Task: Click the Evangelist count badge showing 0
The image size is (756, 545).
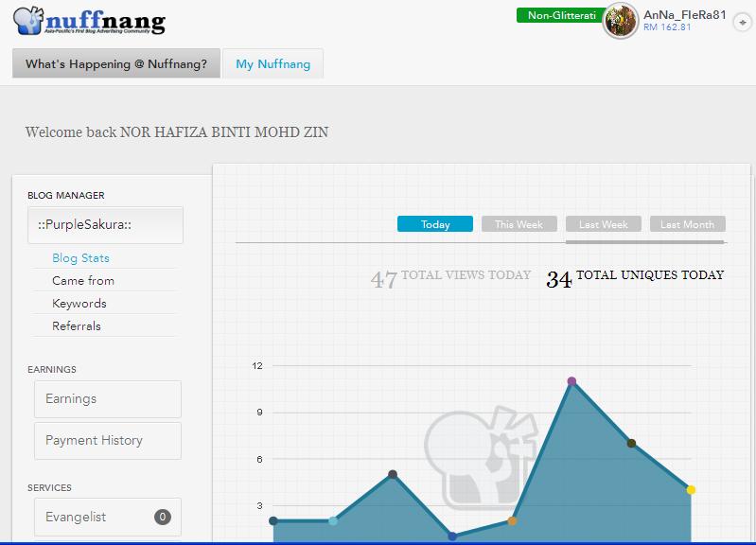Action: point(163,517)
